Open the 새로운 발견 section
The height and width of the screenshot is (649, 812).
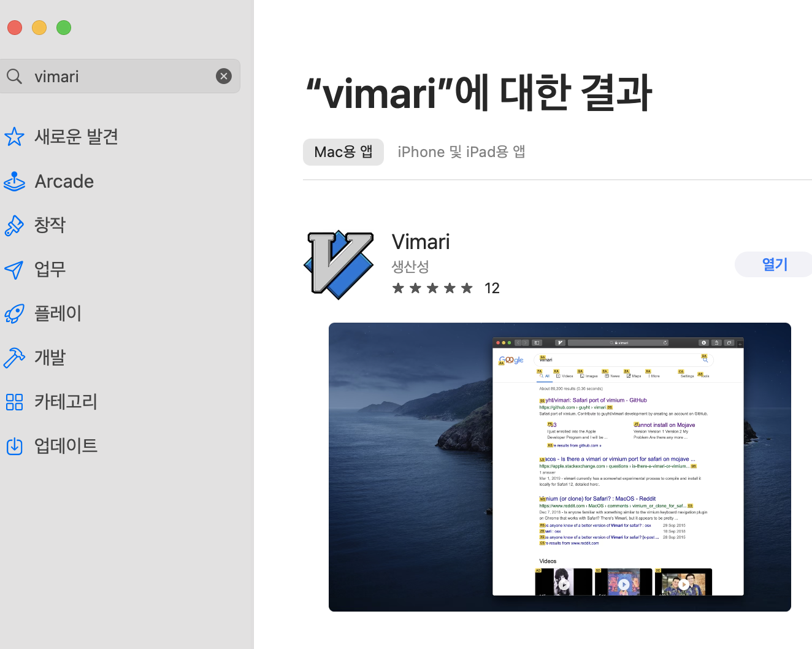76,137
